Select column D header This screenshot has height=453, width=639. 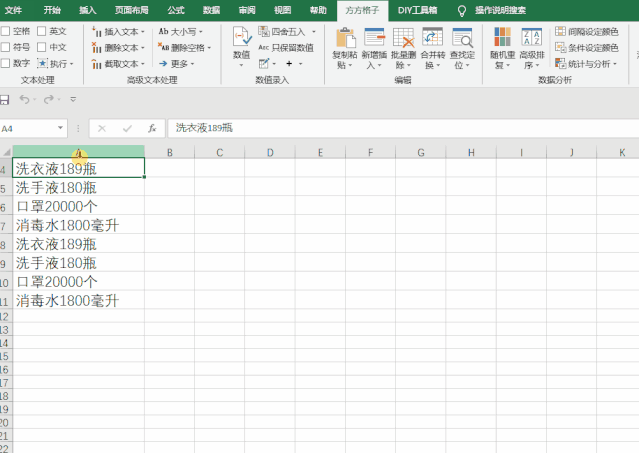pyautogui.click(x=270, y=152)
